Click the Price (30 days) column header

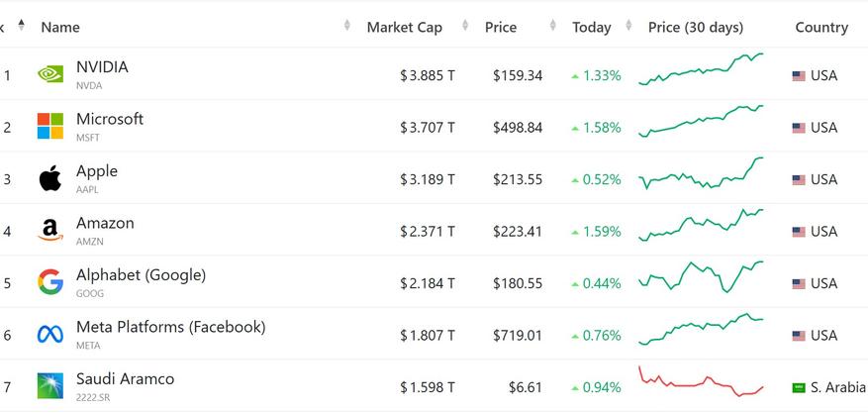[x=696, y=28]
